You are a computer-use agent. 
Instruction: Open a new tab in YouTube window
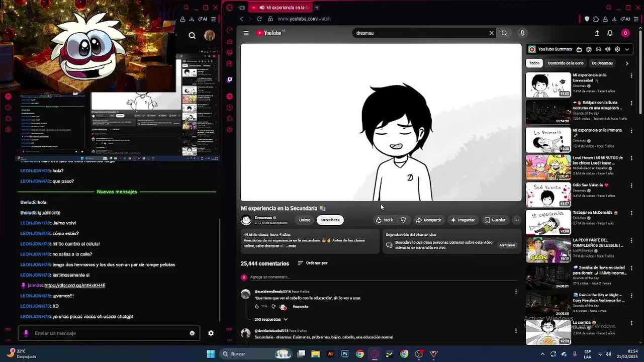click(x=317, y=8)
